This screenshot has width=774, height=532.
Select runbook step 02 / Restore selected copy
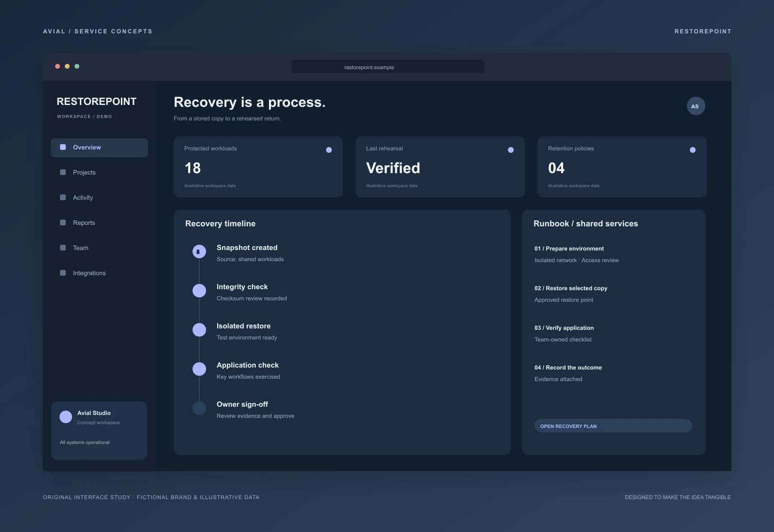coord(571,294)
